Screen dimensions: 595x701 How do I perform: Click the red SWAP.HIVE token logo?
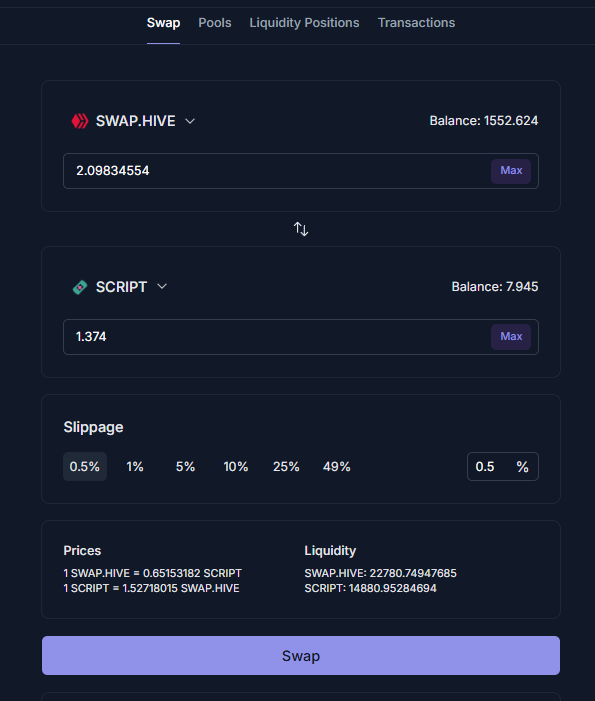coord(80,121)
